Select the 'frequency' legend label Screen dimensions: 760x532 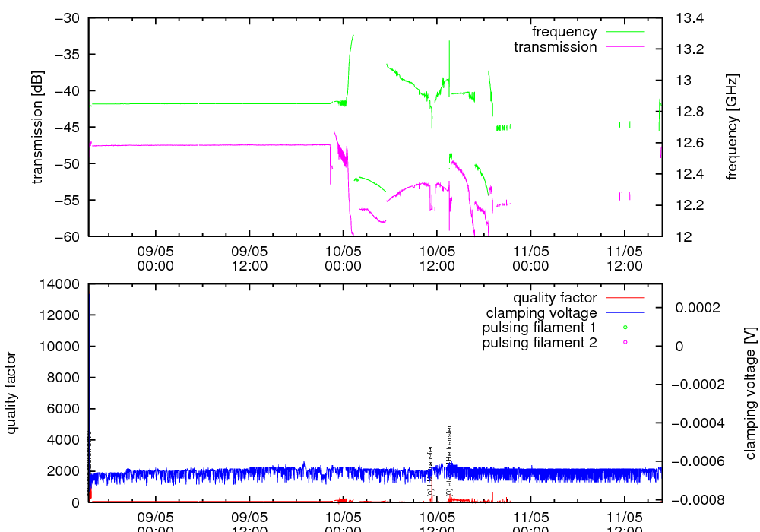564,32
